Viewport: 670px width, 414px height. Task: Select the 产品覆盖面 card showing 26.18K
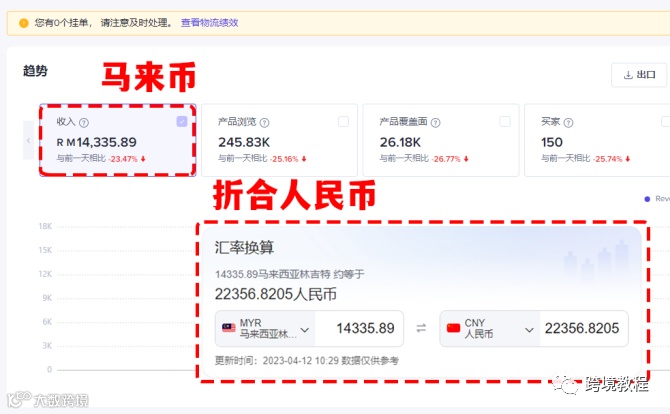coord(441,140)
